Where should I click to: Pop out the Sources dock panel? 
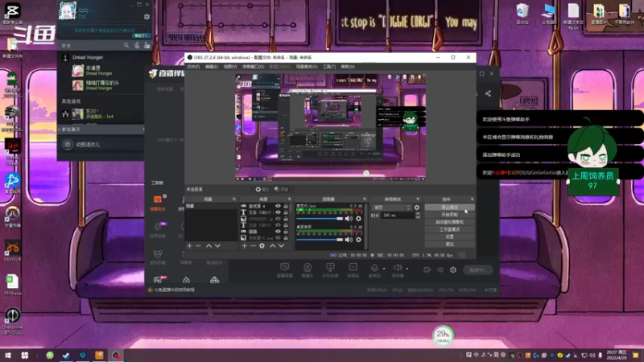(x=289, y=199)
